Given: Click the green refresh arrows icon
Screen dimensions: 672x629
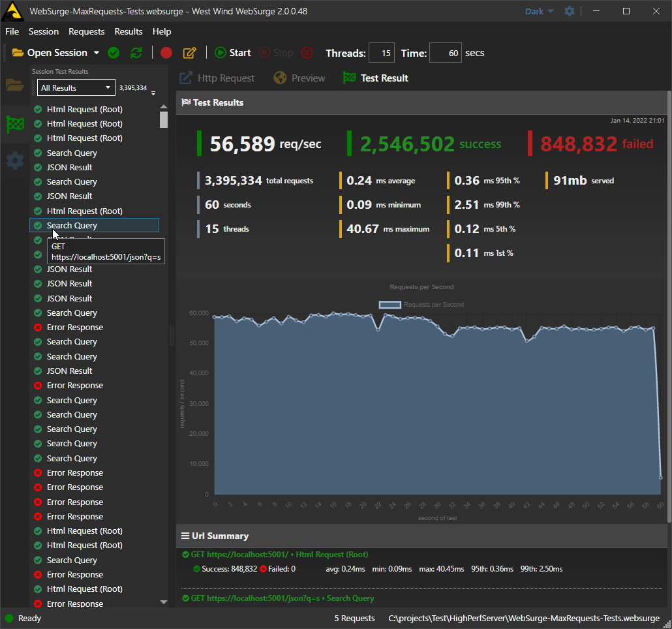Looking at the screenshot, I should (136, 53).
